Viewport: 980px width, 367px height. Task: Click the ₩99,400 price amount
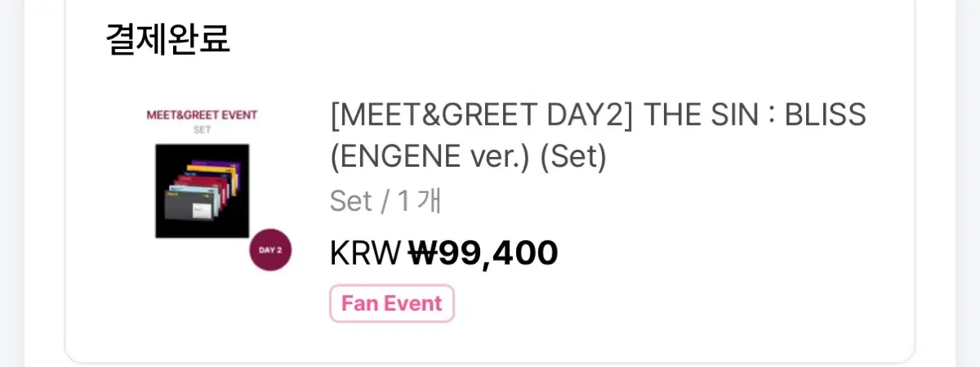(x=483, y=253)
